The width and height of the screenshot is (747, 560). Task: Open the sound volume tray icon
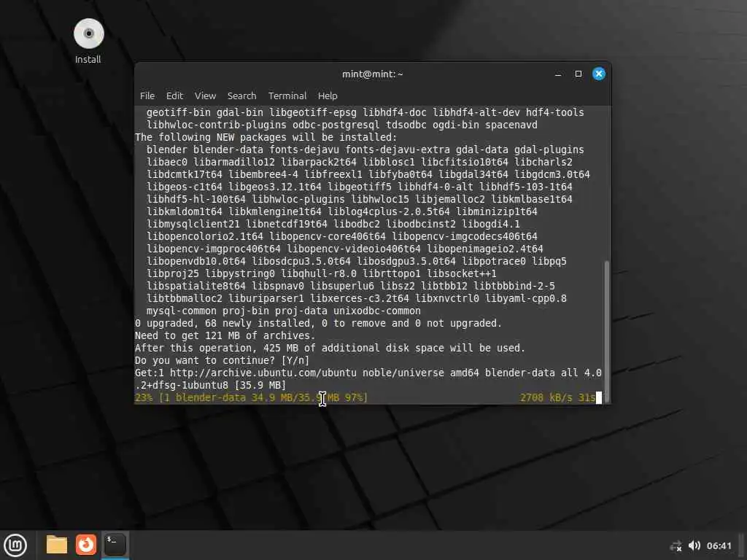tap(694, 545)
